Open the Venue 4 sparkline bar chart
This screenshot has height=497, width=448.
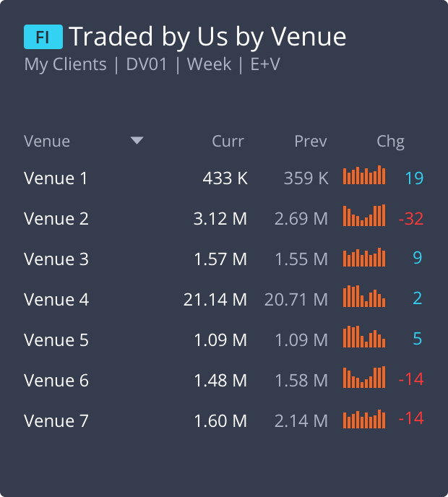(364, 296)
